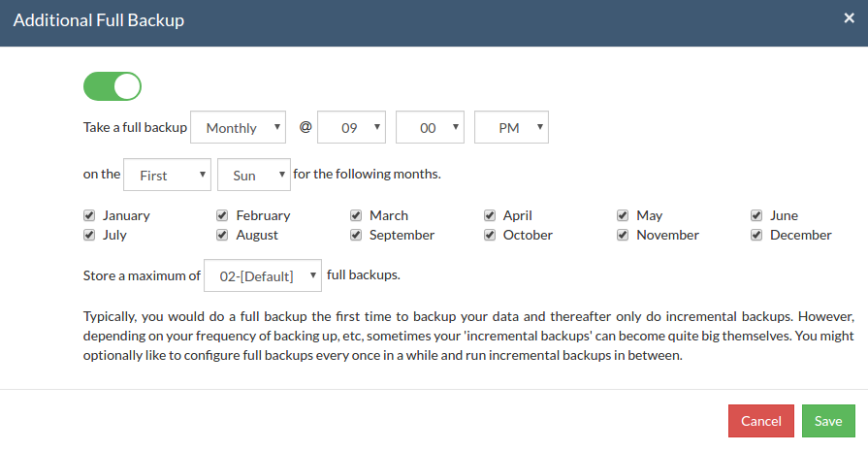
Task: Save the backup schedule settings
Action: tap(828, 421)
